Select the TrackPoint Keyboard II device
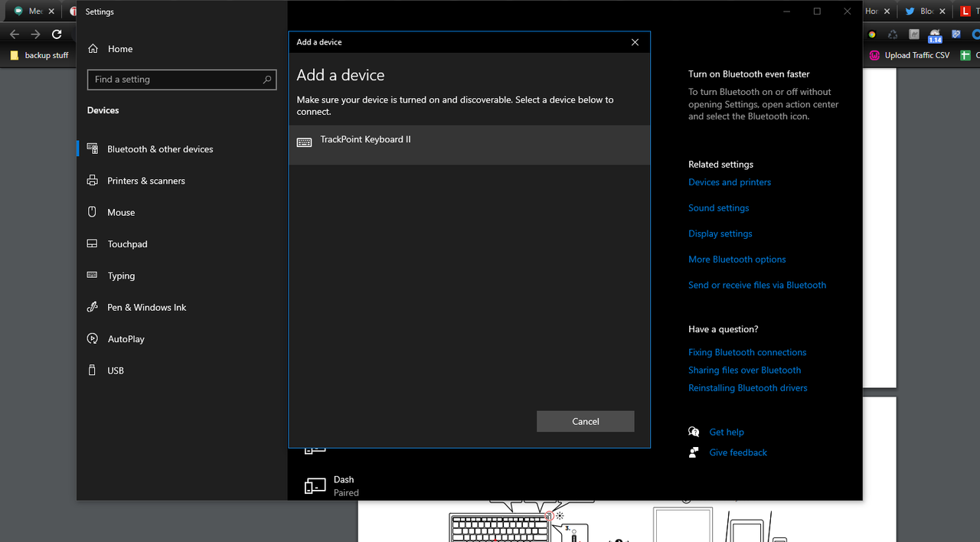Viewport: 980px width, 542px height. point(469,145)
